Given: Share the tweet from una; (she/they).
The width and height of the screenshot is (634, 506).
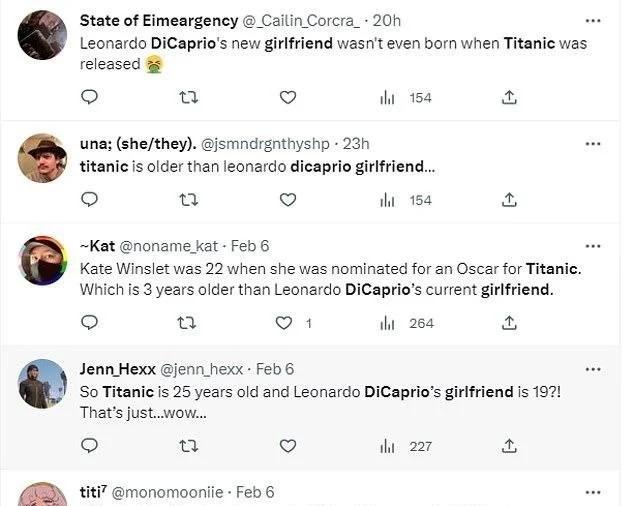Looking at the screenshot, I should (x=509, y=200).
